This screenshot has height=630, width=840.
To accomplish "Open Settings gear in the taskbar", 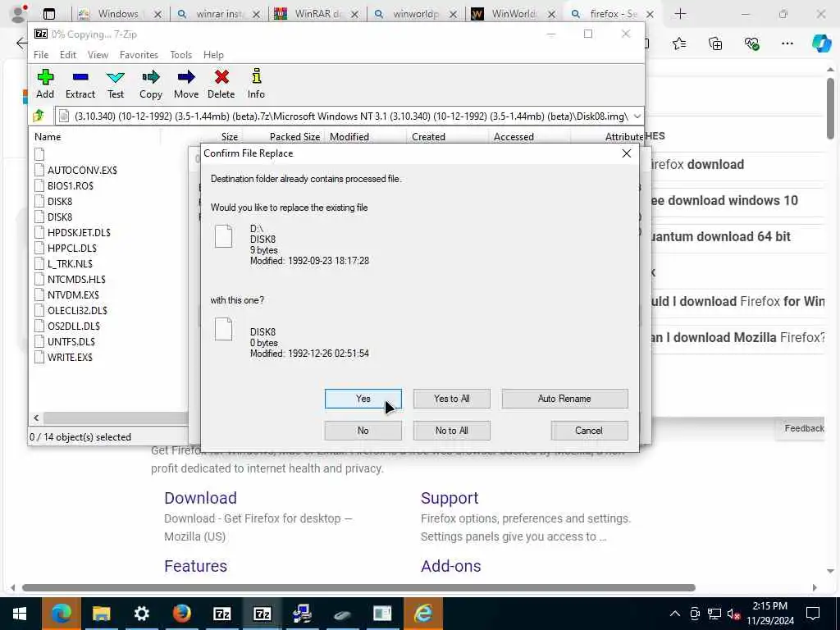I will tap(141, 614).
